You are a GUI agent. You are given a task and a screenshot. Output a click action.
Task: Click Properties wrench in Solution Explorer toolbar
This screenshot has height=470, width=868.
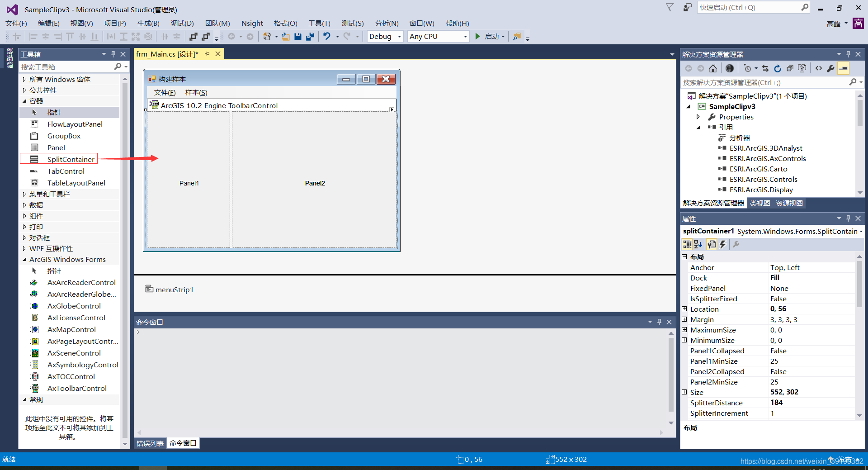(831, 68)
